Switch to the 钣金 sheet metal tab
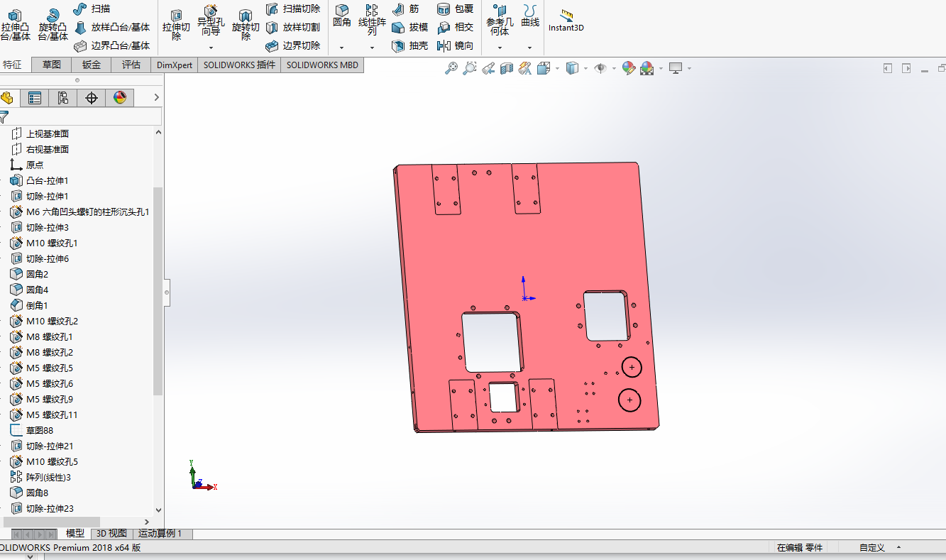Screen dimensions: 946x560 91,65
